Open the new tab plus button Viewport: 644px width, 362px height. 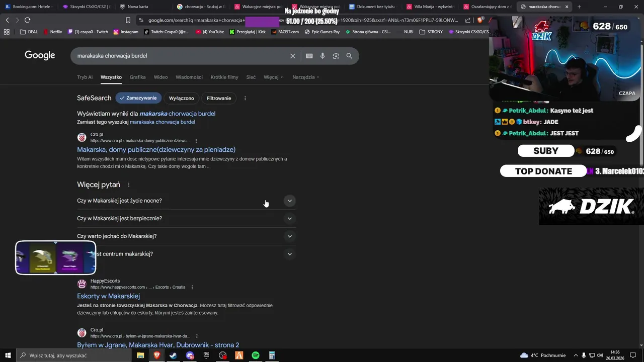point(579,7)
